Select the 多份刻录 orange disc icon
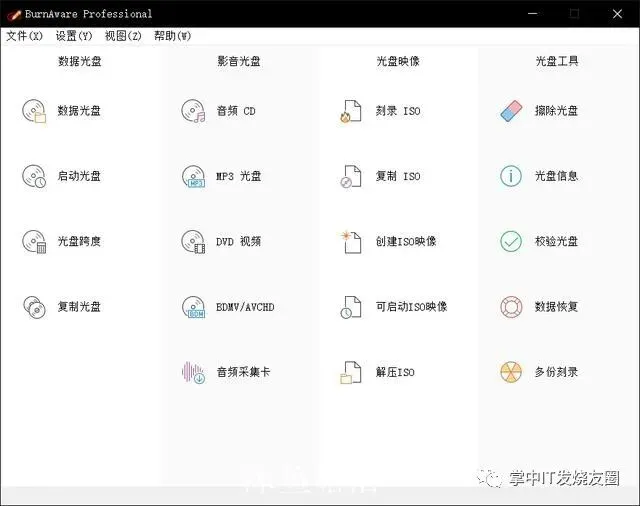The width and height of the screenshot is (640, 506). coord(511,372)
